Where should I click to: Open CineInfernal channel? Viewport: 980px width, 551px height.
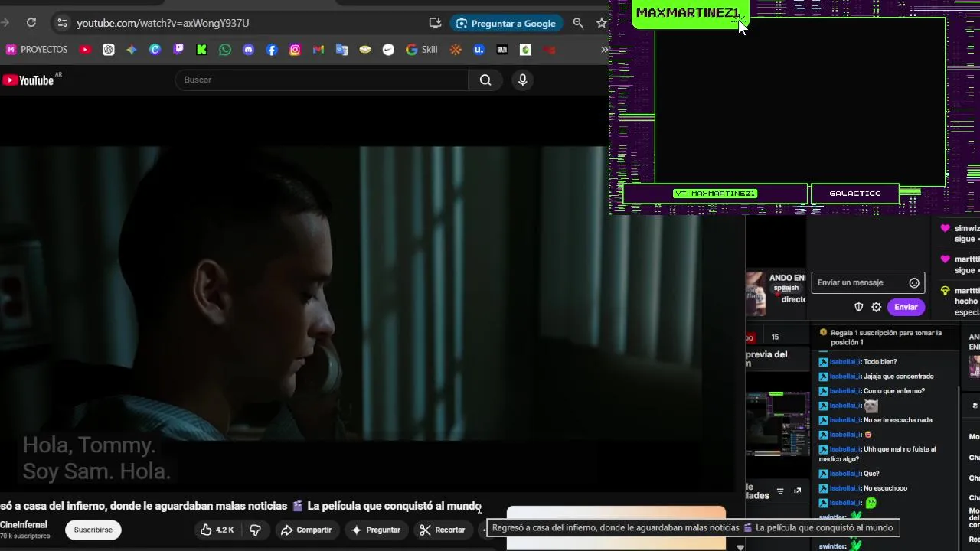tap(24, 525)
